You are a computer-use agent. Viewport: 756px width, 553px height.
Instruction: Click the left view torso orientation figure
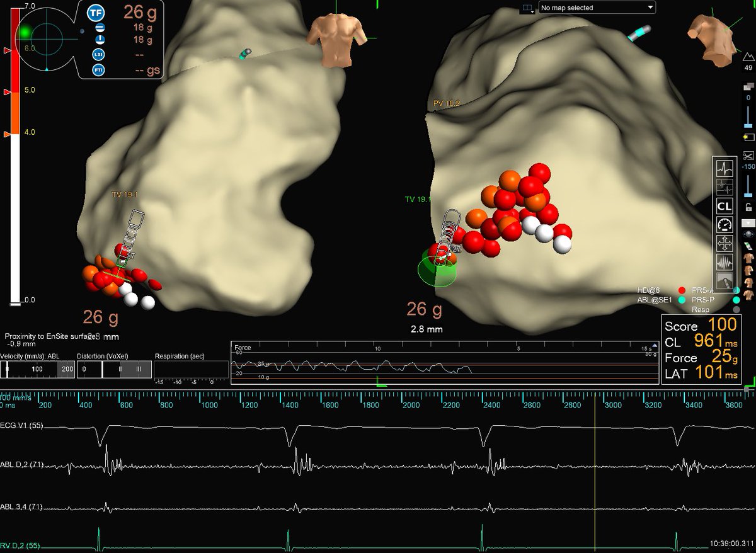coord(336,40)
